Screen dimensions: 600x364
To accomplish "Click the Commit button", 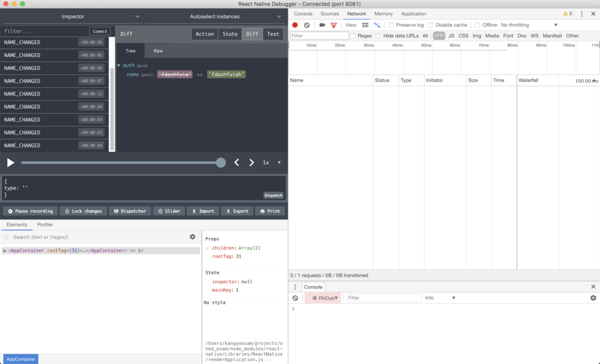I will [100, 32].
